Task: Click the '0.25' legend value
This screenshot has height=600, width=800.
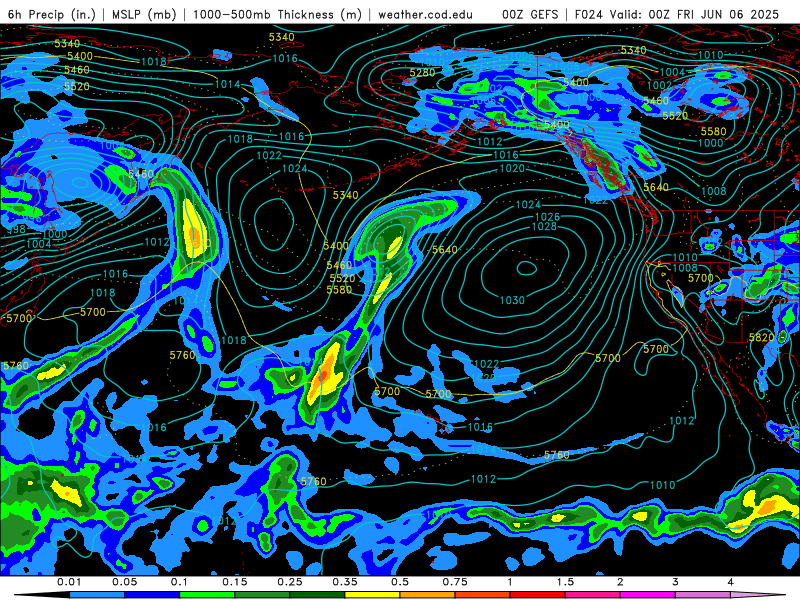Action: 290,582
